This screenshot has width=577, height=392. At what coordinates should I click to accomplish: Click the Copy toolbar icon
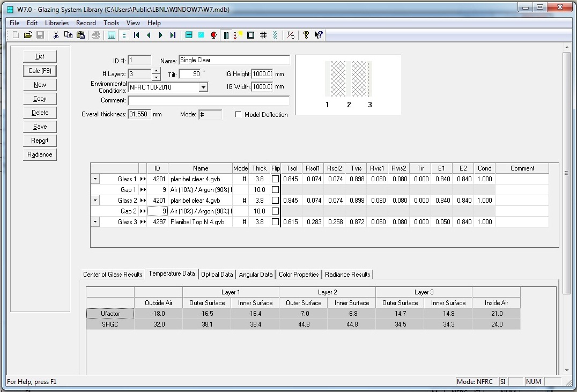tap(68, 35)
